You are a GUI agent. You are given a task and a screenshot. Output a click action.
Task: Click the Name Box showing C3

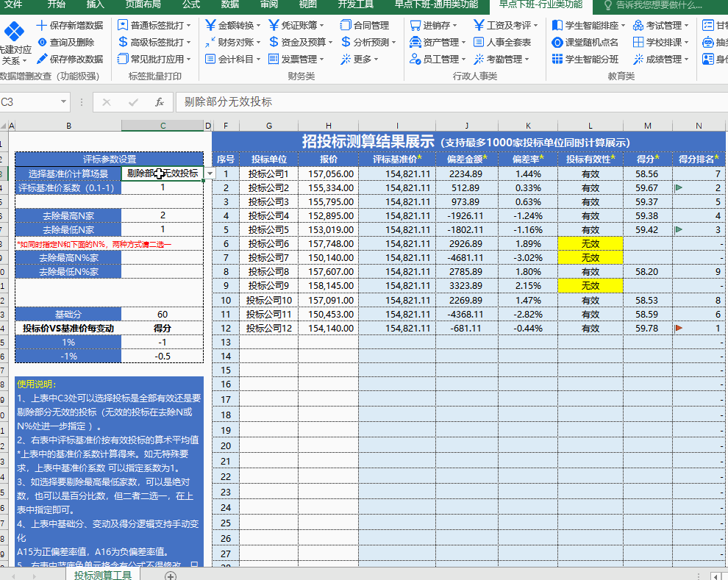29,101
